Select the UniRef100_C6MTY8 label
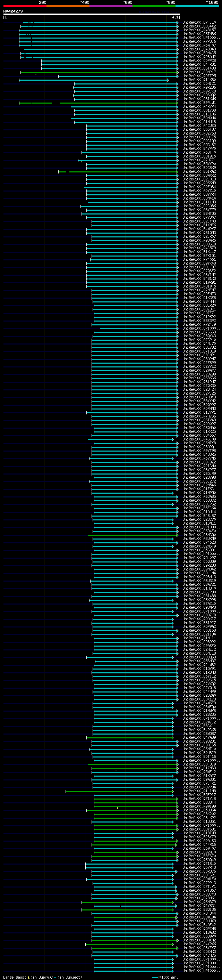Screen dimensions: 222x980 coord(199,443)
